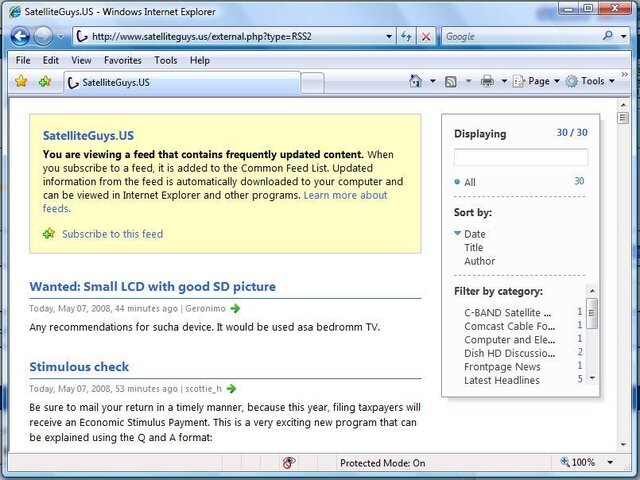The height and width of the screenshot is (480, 640).
Task: Open the Stimulous check article link
Action: 79,367
